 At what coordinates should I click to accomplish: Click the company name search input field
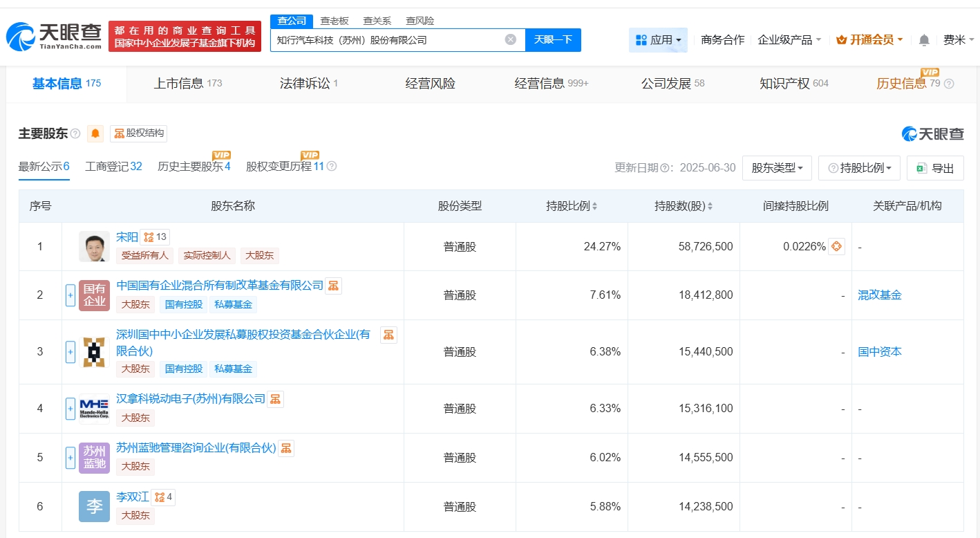[x=387, y=40]
